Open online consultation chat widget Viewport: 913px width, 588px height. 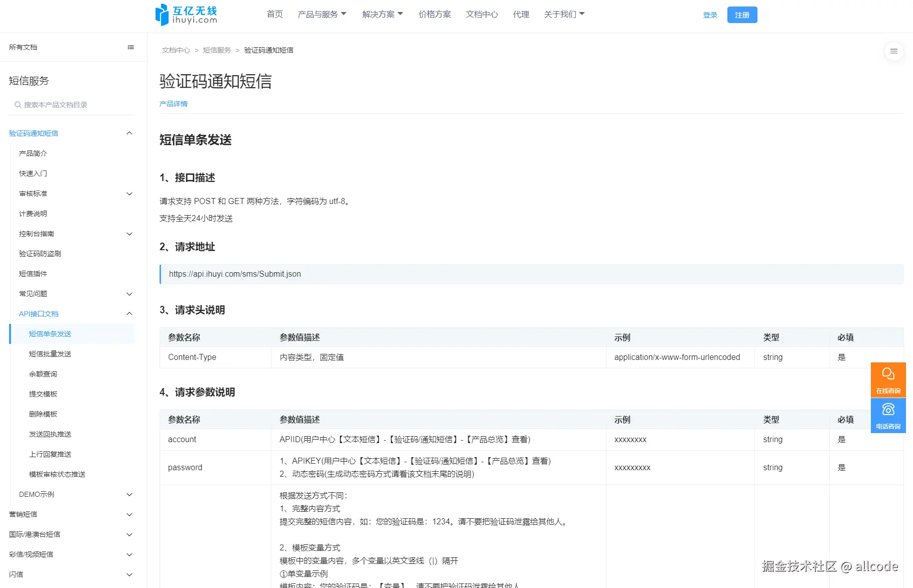(888, 379)
